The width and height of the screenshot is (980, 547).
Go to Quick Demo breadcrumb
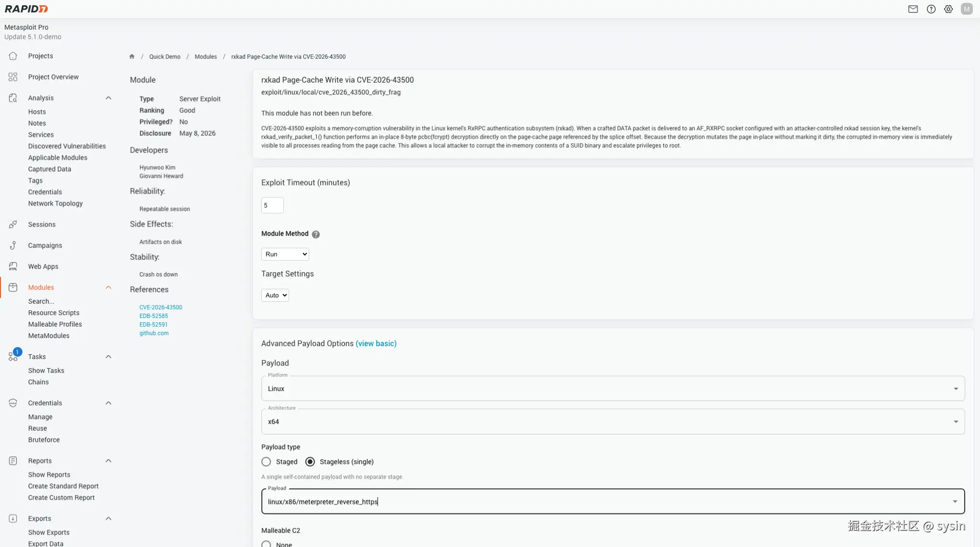165,57
